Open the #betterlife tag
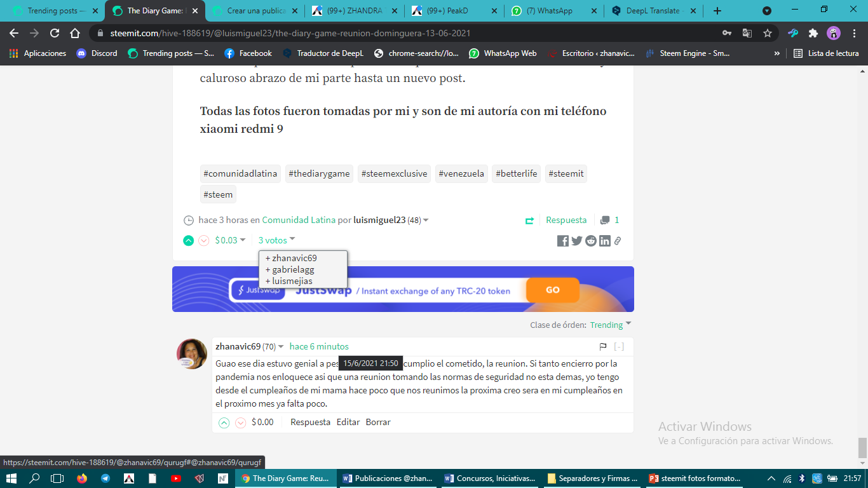The image size is (868, 488). coord(516,173)
